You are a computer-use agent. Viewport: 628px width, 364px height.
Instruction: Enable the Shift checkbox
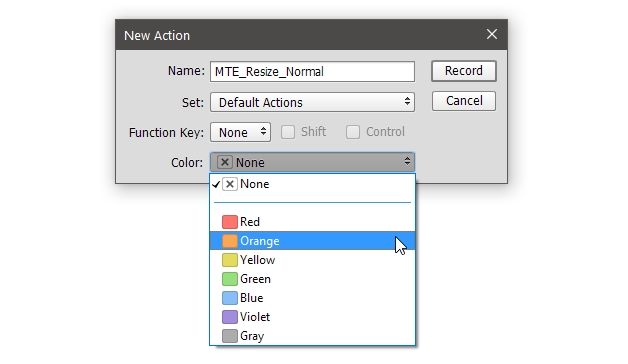click(288, 132)
